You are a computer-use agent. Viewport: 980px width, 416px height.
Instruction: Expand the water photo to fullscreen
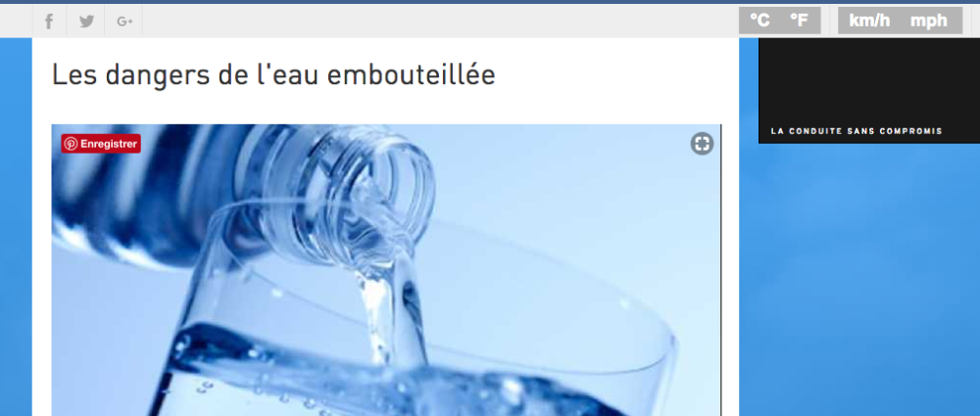[x=702, y=144]
